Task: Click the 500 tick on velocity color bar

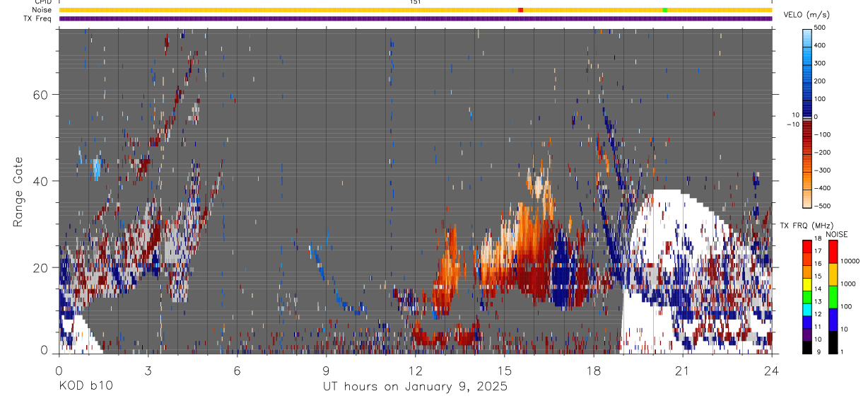Action: click(821, 28)
